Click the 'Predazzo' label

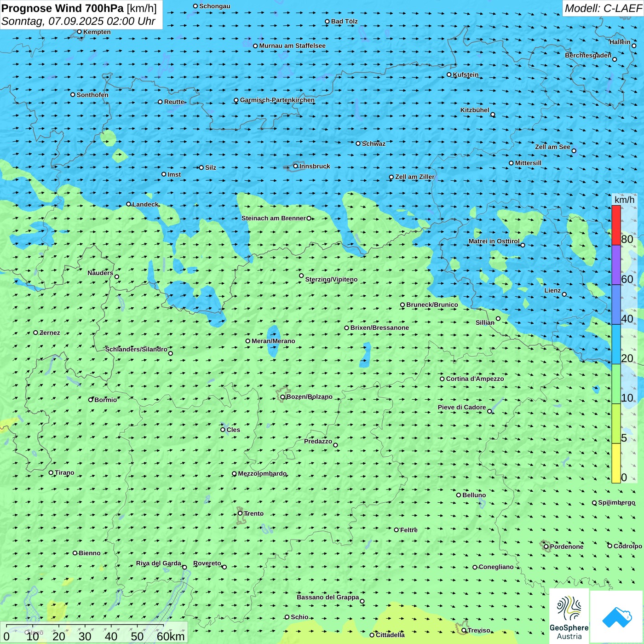click(x=318, y=441)
